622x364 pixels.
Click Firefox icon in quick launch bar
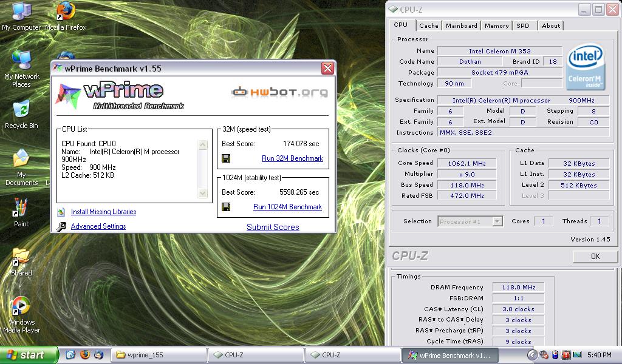pyautogui.click(x=85, y=354)
